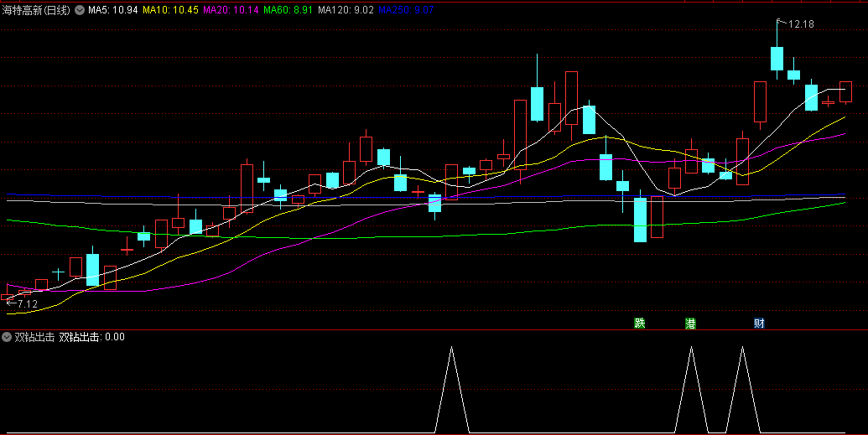Viewport: 868px width, 435px height.
Task: Click the 双钻出击 indicator name label
Action: [x=34, y=337]
